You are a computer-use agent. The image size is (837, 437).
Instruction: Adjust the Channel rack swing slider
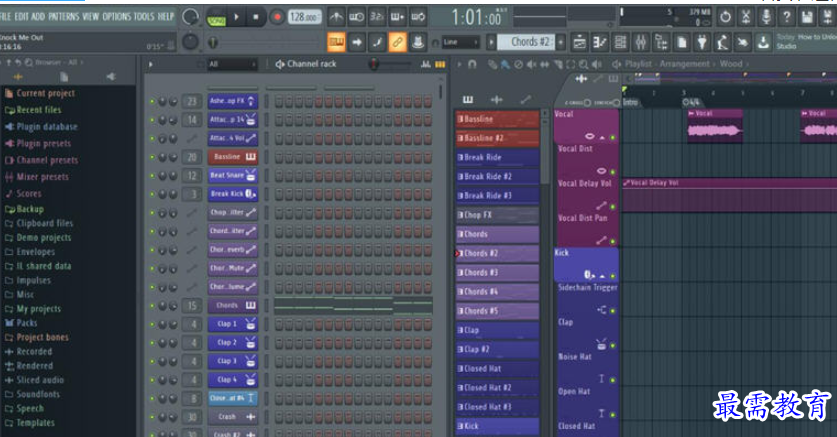pos(389,65)
